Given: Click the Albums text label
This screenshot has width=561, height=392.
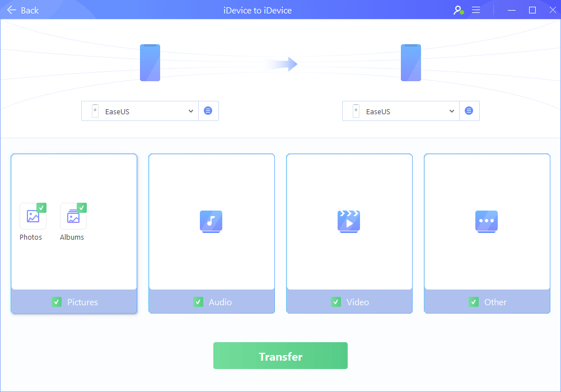Looking at the screenshot, I should coord(72,237).
